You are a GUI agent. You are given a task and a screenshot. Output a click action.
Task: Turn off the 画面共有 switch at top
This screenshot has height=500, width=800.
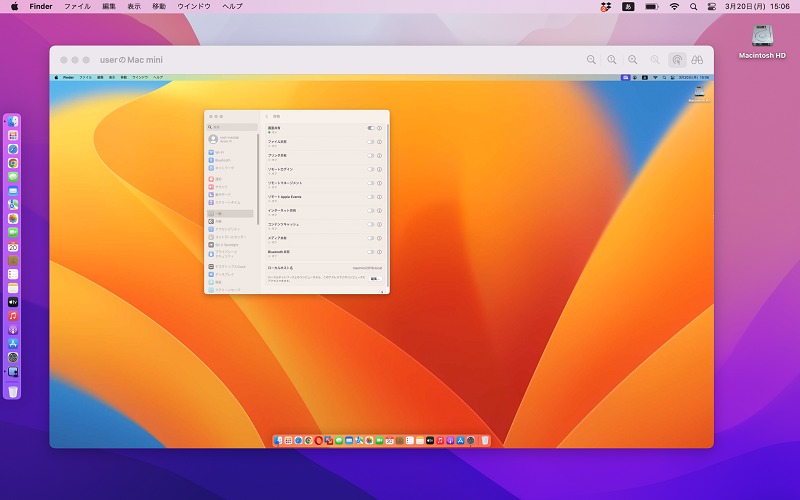pos(371,128)
